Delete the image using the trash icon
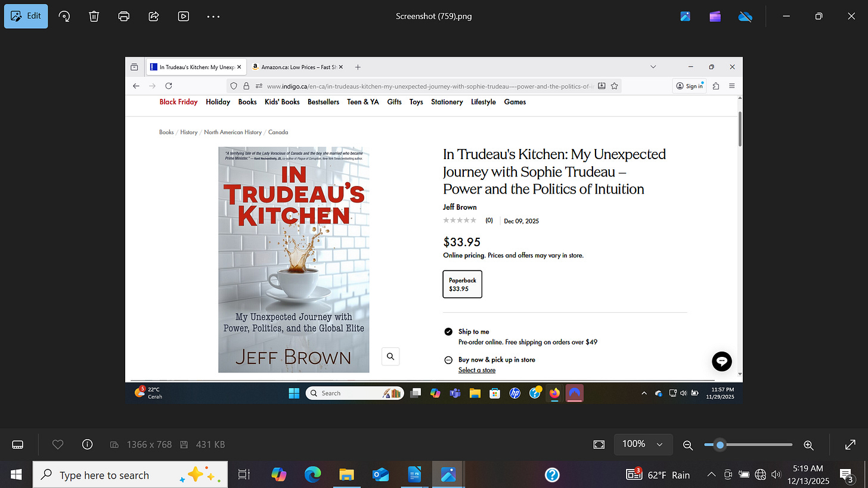The image size is (868, 488). [x=94, y=16]
